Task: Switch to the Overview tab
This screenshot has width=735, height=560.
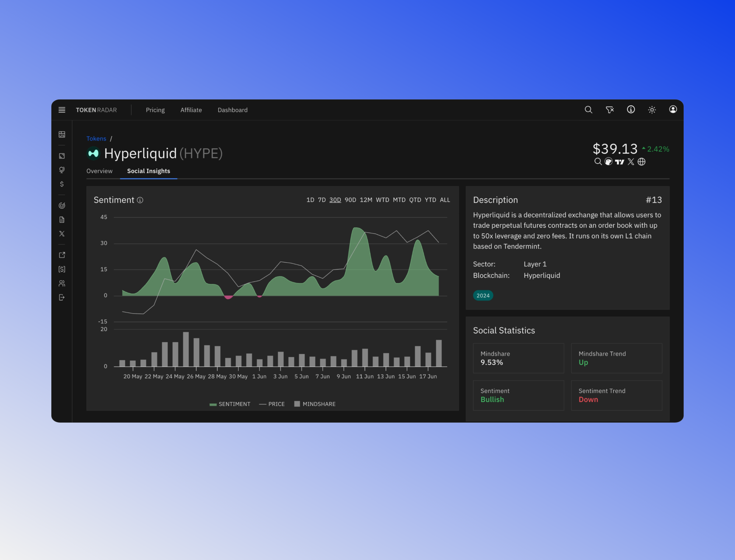Action: (x=99, y=171)
